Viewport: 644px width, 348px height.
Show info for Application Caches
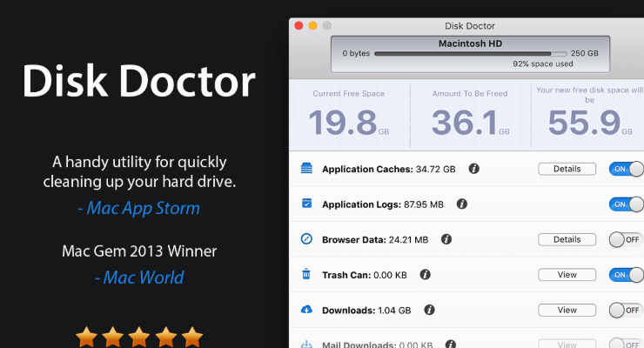point(474,169)
